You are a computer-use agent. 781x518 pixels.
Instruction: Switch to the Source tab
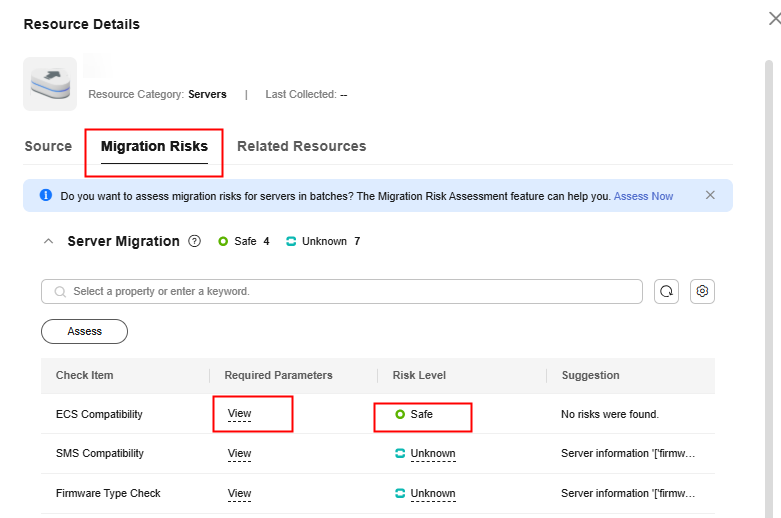[x=48, y=146]
